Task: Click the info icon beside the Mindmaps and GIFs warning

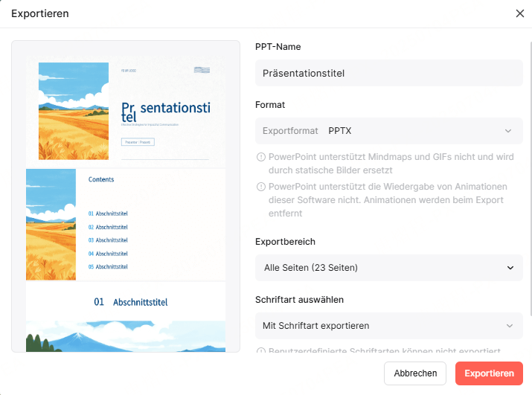Action: (260, 157)
